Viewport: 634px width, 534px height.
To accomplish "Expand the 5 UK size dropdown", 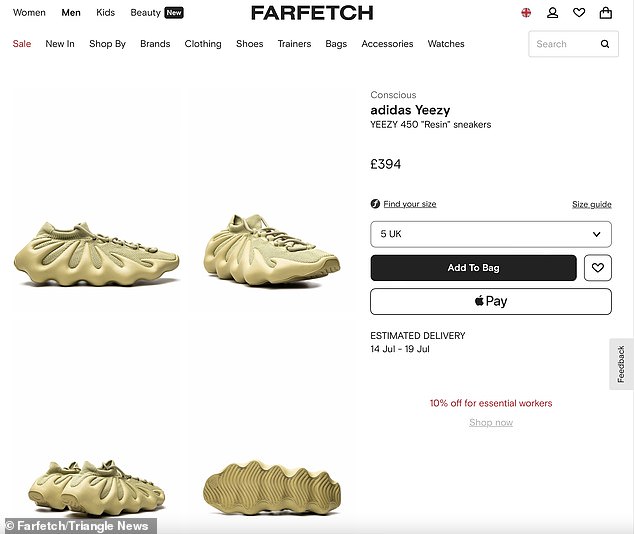I will tap(491, 234).
